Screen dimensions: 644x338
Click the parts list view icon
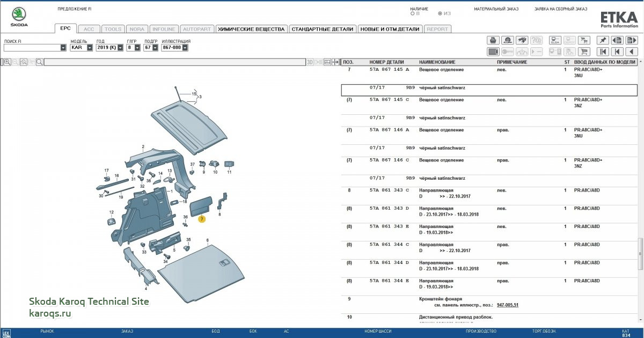pyautogui.click(x=493, y=52)
